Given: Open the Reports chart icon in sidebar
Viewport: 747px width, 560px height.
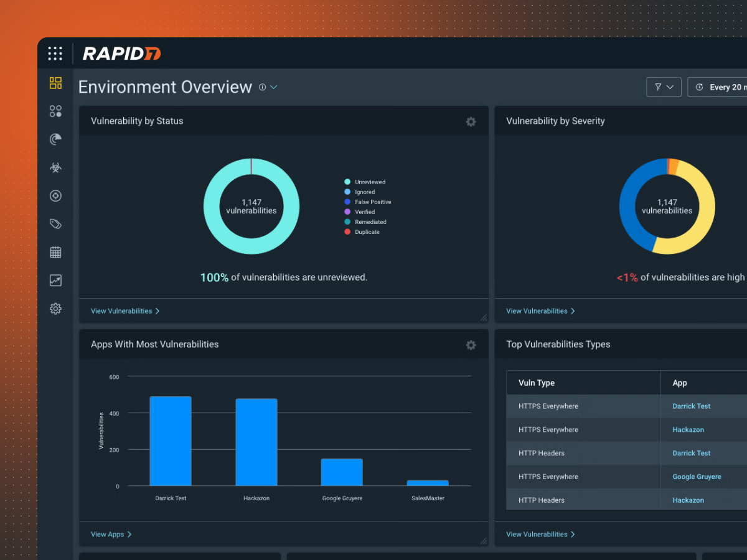Looking at the screenshot, I should (55, 280).
